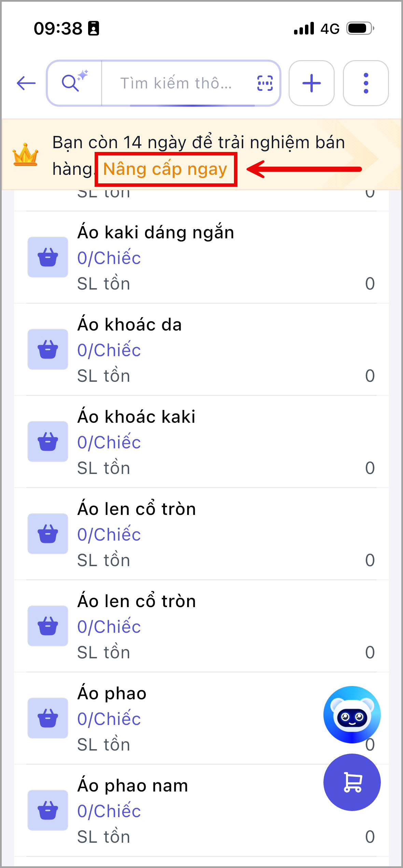Tap the crown premium icon
The height and width of the screenshot is (868, 403).
tap(25, 155)
